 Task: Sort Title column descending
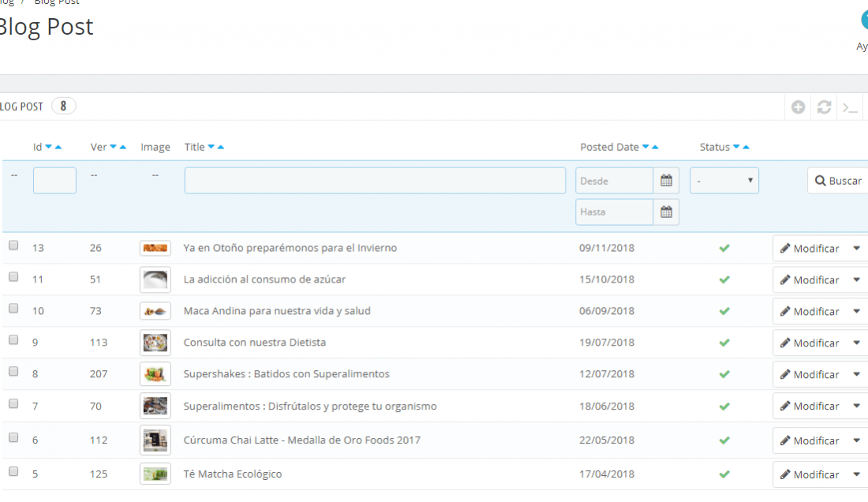tap(211, 147)
